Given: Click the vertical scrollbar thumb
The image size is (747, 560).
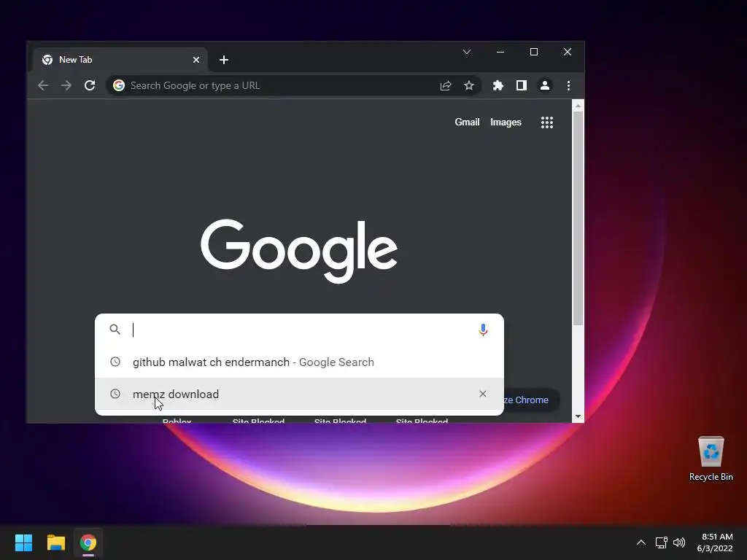Looking at the screenshot, I should click(578, 219).
